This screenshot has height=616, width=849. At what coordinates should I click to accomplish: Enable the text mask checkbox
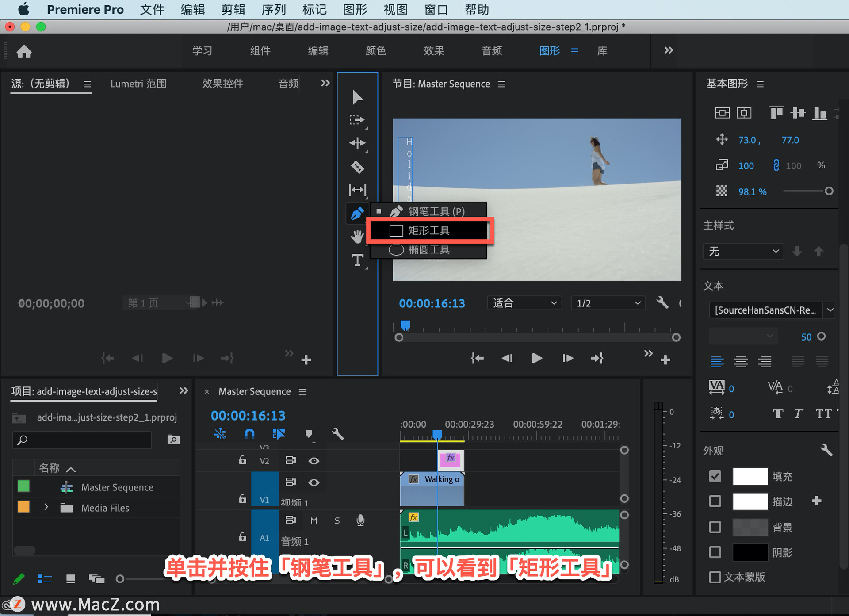point(715,577)
